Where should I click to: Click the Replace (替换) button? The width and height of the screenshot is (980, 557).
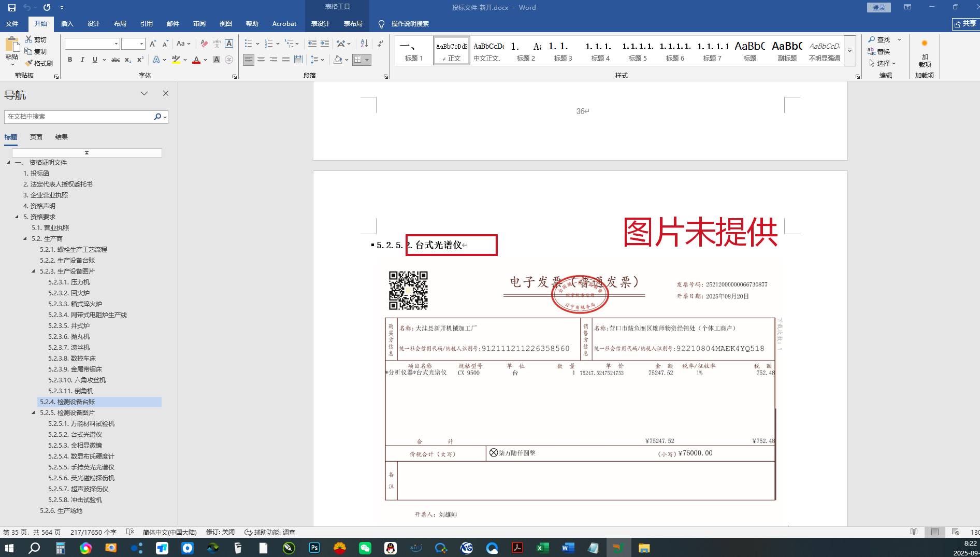coord(879,51)
